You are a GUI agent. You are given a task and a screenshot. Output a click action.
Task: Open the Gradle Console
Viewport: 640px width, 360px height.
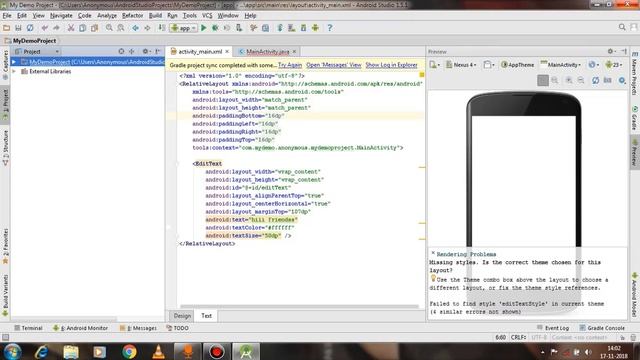tap(602, 328)
